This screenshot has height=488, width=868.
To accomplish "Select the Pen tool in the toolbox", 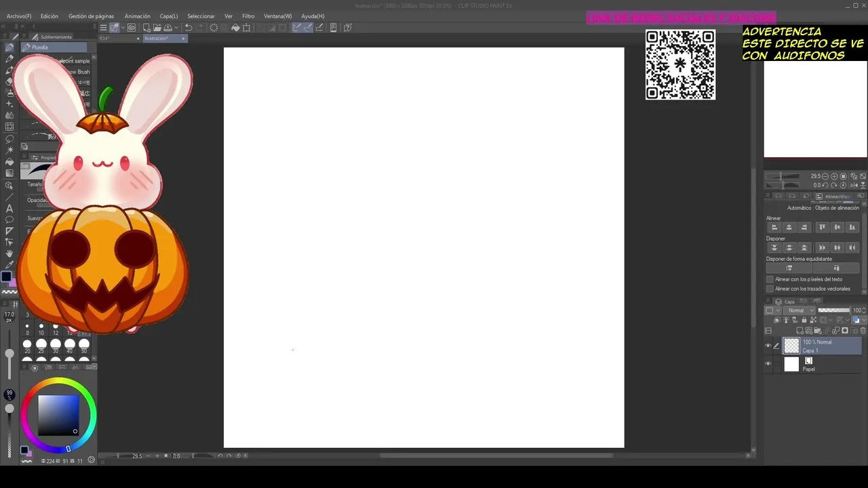I will point(9,47).
